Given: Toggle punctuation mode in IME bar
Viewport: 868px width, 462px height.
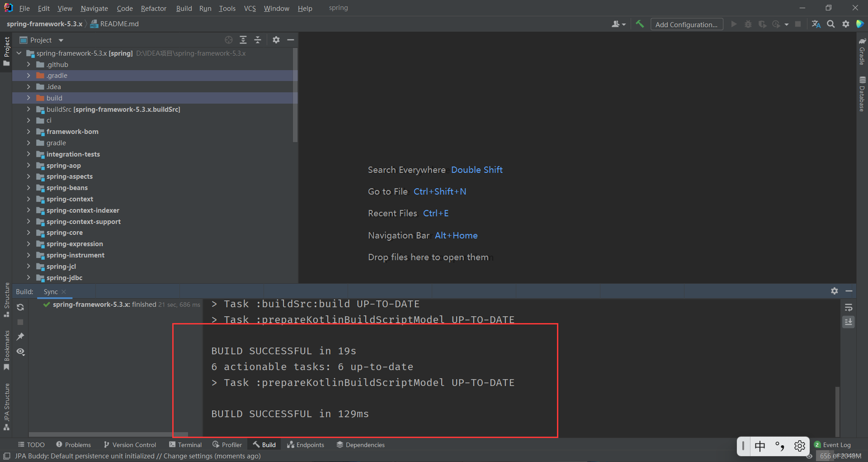Looking at the screenshot, I should (x=780, y=446).
